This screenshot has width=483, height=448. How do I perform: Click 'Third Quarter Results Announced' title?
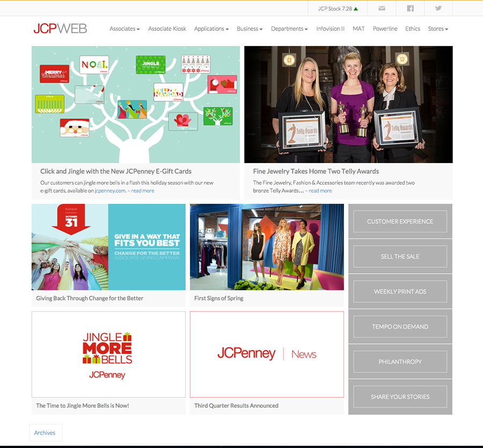pos(236,406)
